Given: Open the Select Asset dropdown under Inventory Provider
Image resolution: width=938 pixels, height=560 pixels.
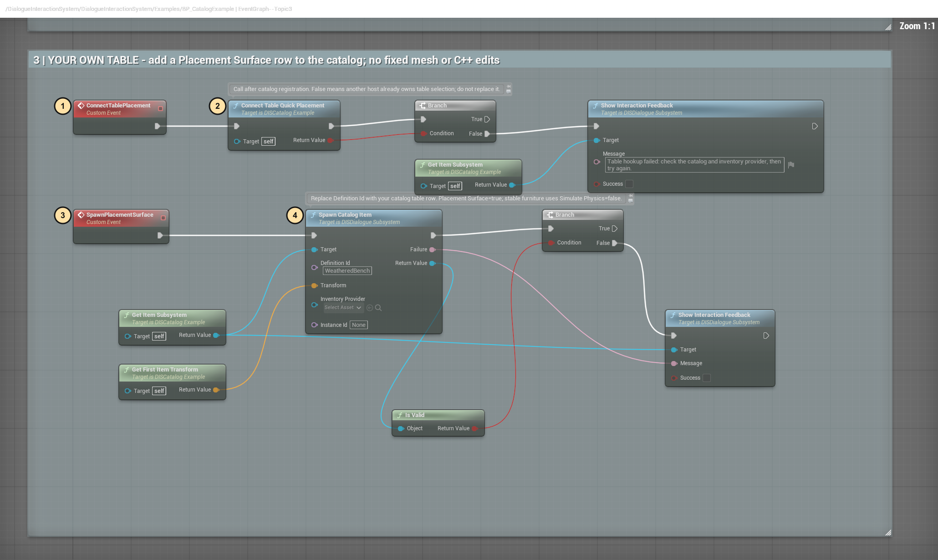Looking at the screenshot, I should coord(343,308).
